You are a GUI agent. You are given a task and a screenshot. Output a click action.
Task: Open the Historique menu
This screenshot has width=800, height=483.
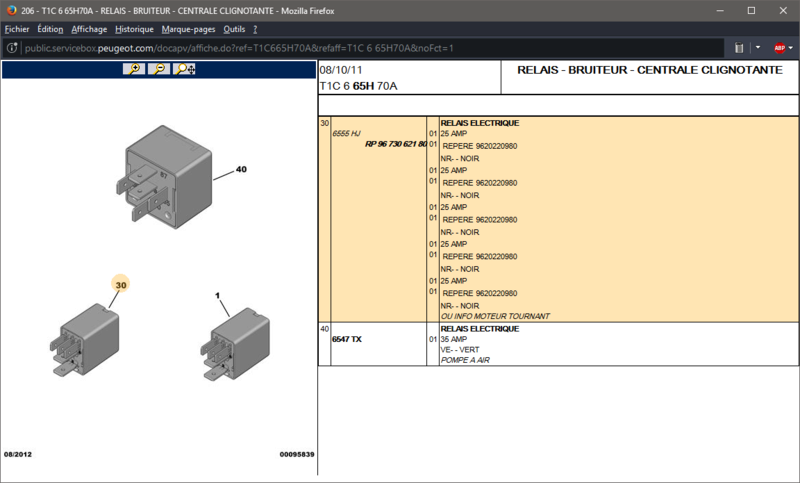134,29
